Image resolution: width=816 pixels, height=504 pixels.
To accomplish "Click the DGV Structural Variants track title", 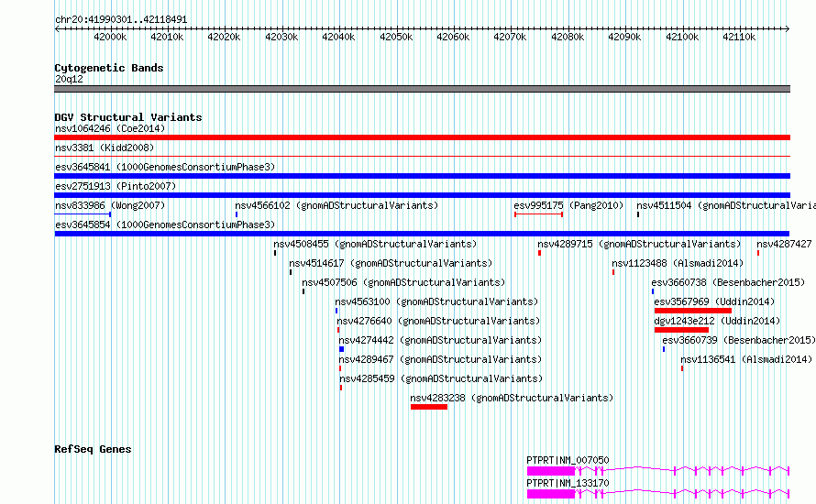I will [x=128, y=117].
